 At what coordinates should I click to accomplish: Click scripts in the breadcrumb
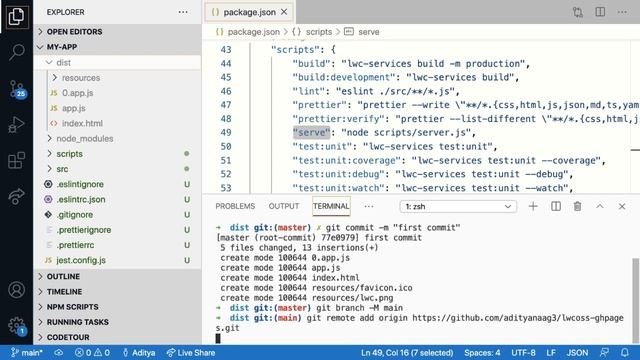tap(319, 32)
